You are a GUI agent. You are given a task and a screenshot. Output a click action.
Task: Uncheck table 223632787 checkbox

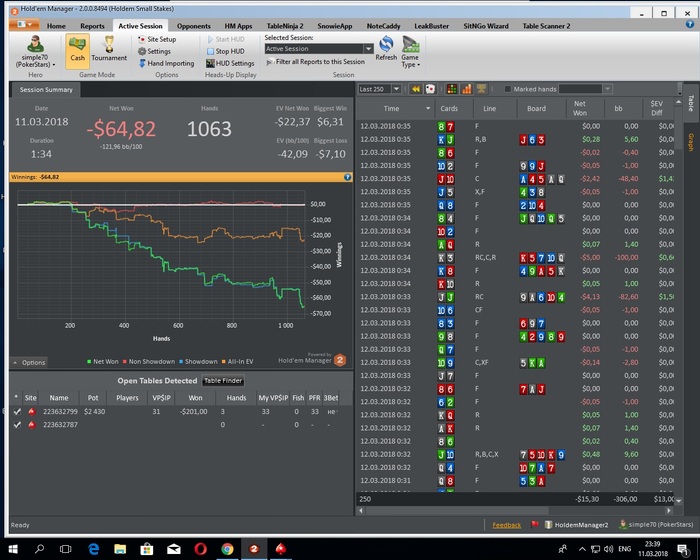(17, 425)
